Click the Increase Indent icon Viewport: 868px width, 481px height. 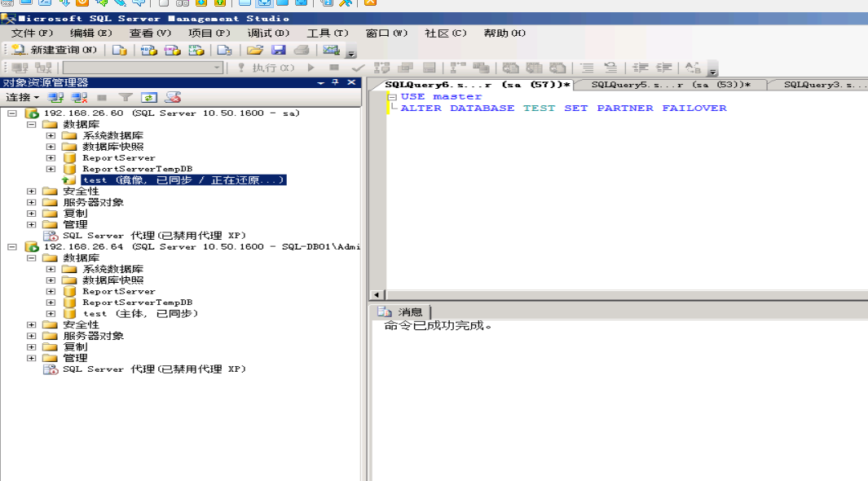(x=663, y=68)
